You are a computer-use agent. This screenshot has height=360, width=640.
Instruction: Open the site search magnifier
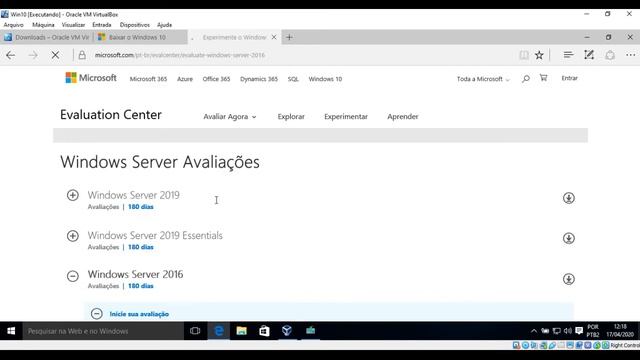pos(526,78)
